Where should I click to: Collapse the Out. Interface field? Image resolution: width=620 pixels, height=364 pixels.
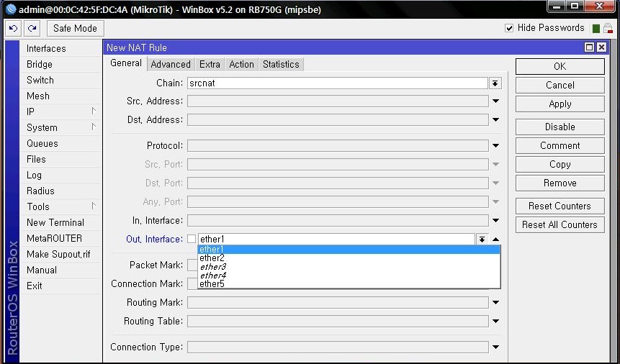(x=496, y=239)
